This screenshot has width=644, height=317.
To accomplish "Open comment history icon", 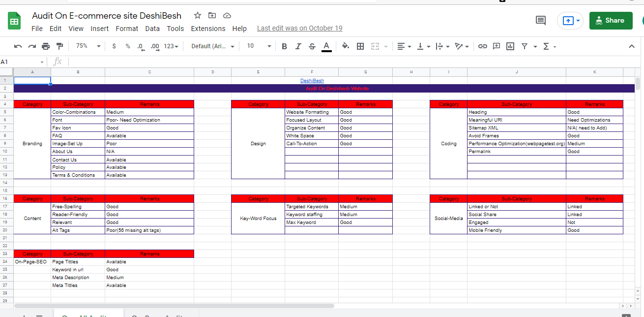I will 541,21.
